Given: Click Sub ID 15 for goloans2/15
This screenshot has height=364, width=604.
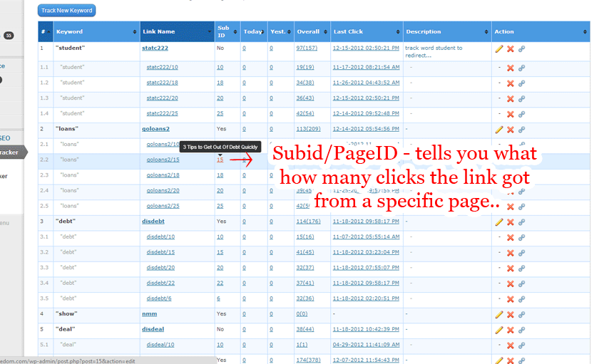Looking at the screenshot, I should [220, 160].
